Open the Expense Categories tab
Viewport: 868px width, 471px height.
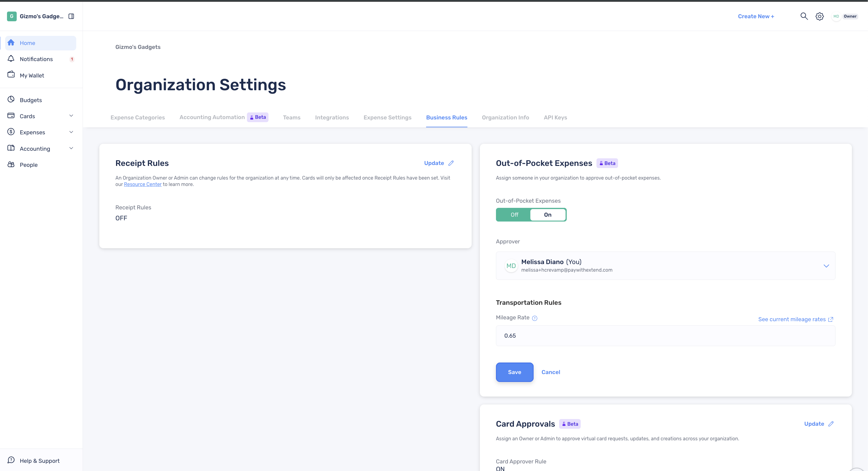click(138, 117)
